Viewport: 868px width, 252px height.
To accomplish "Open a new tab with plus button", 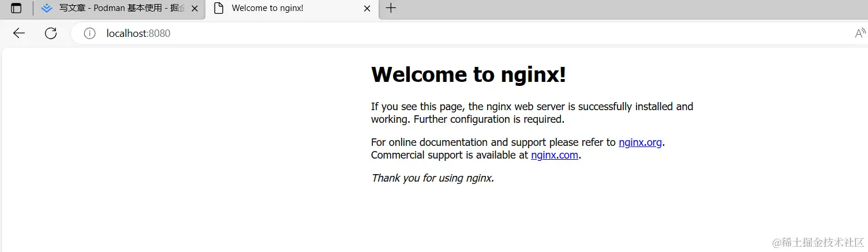I will [391, 8].
